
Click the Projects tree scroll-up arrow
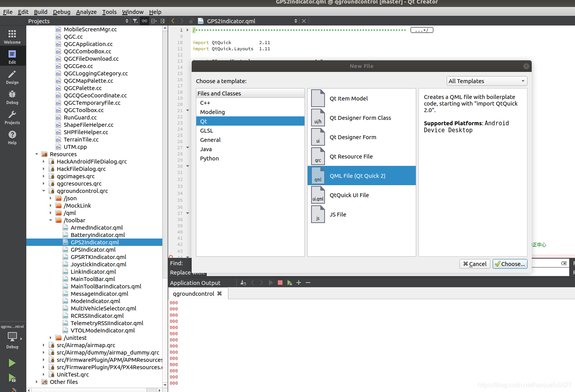[x=165, y=28]
